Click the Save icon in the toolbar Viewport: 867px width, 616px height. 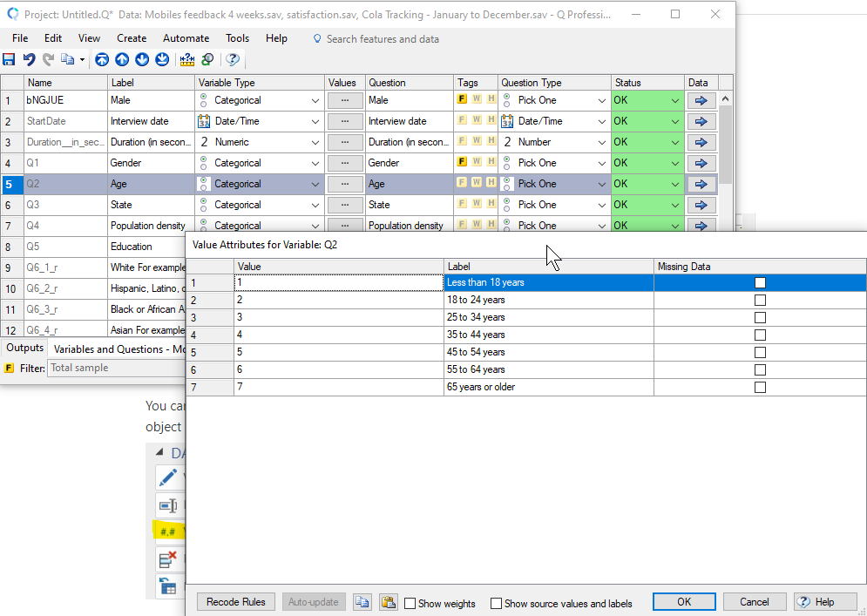point(9,59)
